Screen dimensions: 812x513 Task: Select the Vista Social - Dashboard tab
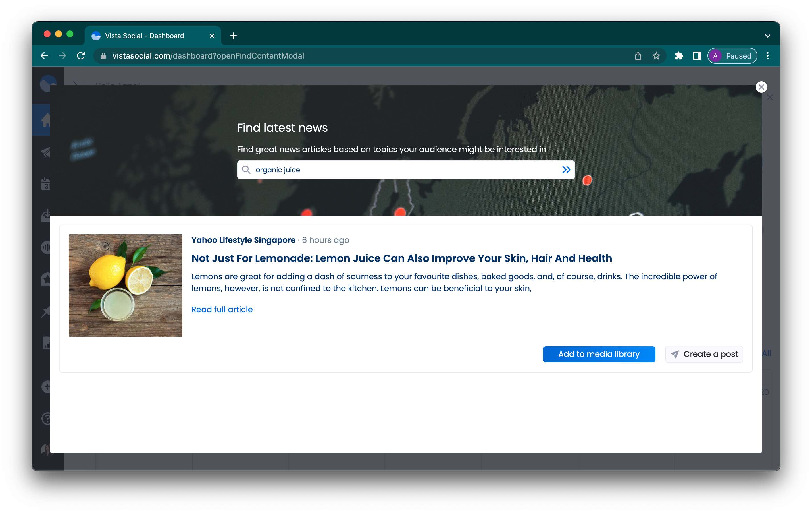coord(145,36)
